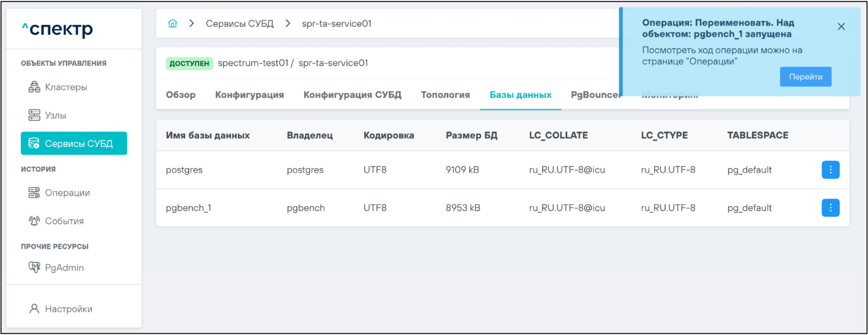Select Сервисы СУБД in the sidebar

tap(74, 143)
